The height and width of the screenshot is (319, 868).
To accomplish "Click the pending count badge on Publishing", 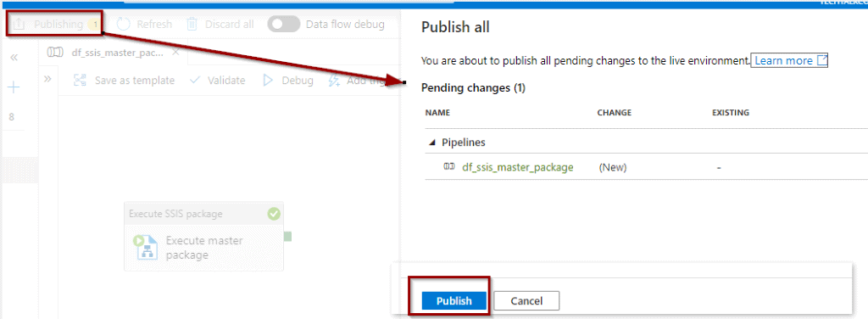I will pyautogui.click(x=95, y=25).
